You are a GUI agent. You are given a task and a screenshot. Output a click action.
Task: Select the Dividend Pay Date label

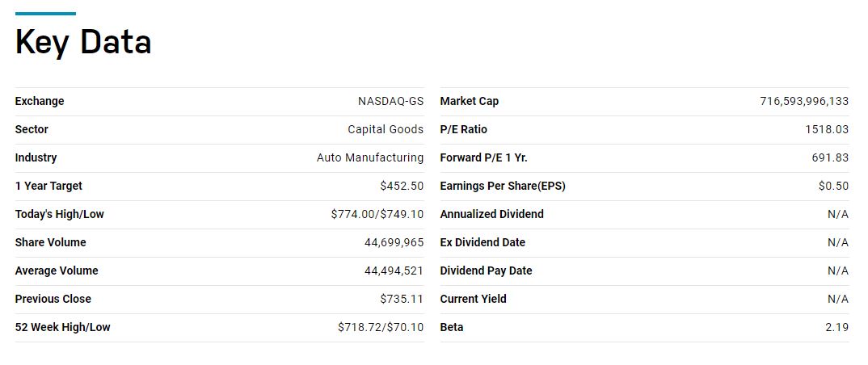(486, 271)
